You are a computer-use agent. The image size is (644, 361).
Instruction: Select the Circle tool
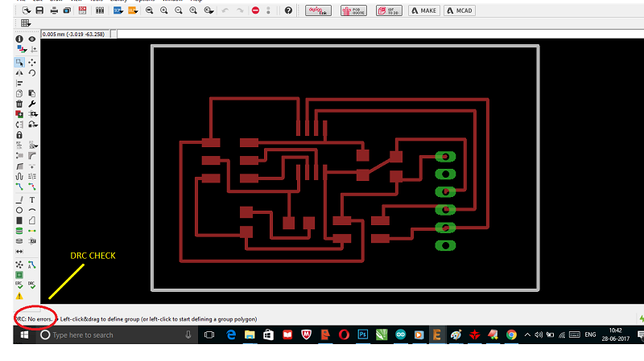(x=19, y=210)
